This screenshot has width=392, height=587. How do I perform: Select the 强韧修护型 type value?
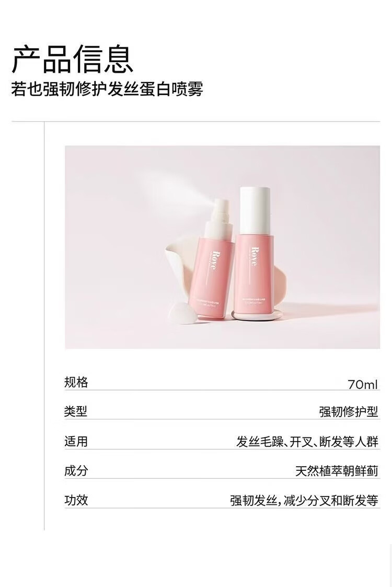click(x=349, y=411)
